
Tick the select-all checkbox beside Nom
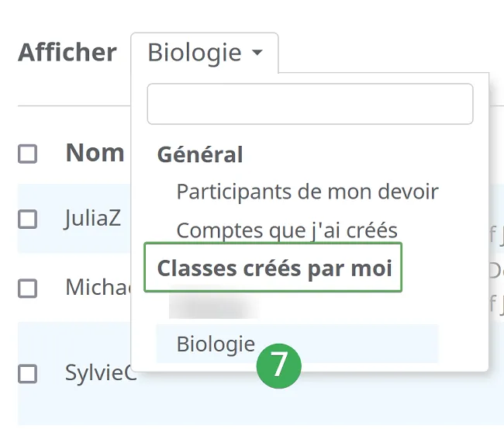click(27, 154)
